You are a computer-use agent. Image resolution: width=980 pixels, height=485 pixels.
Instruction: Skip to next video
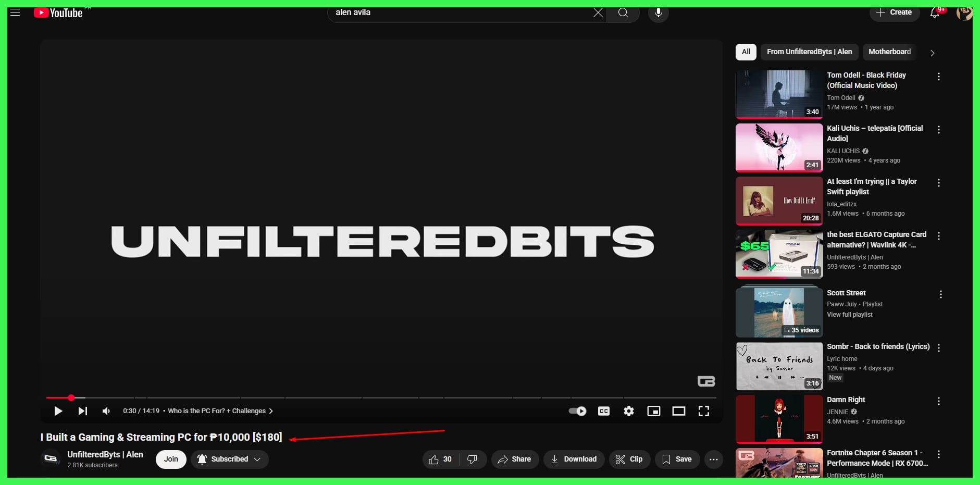click(x=82, y=411)
